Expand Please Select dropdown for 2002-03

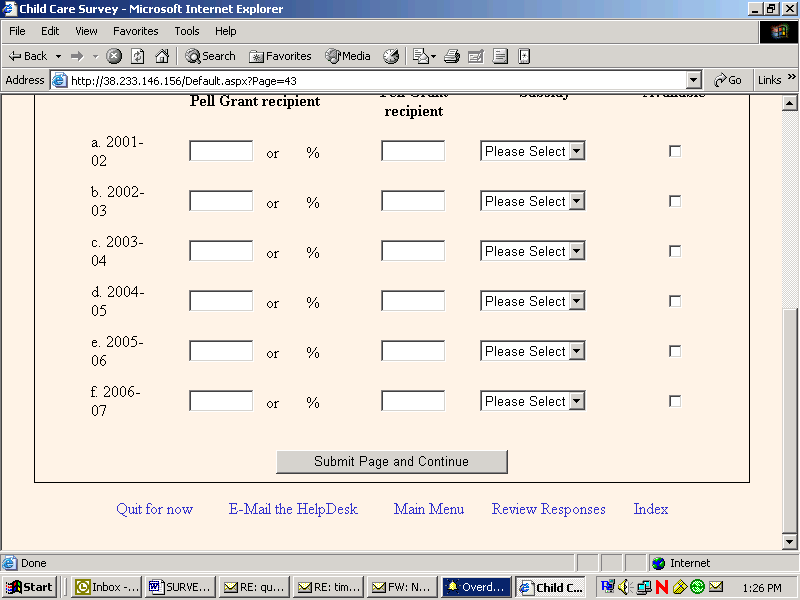coord(576,201)
